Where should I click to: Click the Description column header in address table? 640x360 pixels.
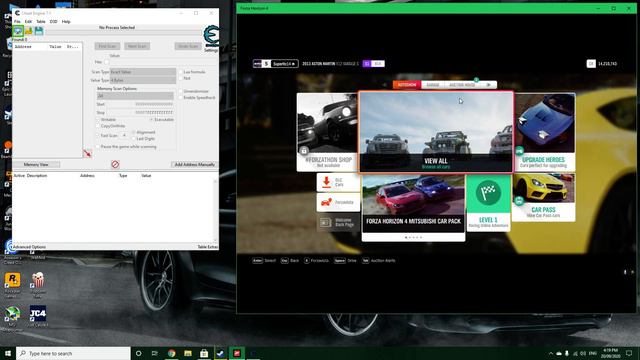click(37, 176)
